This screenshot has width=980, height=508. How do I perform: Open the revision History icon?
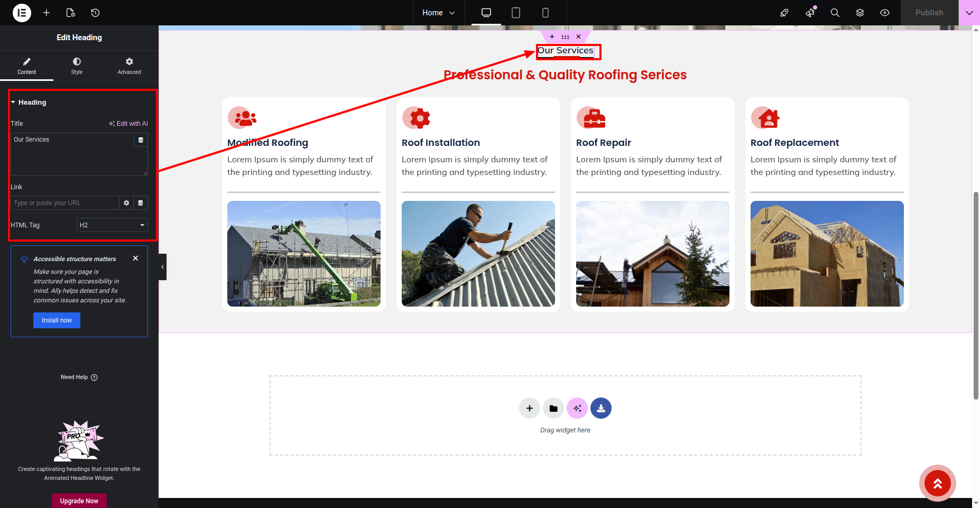[95, 13]
